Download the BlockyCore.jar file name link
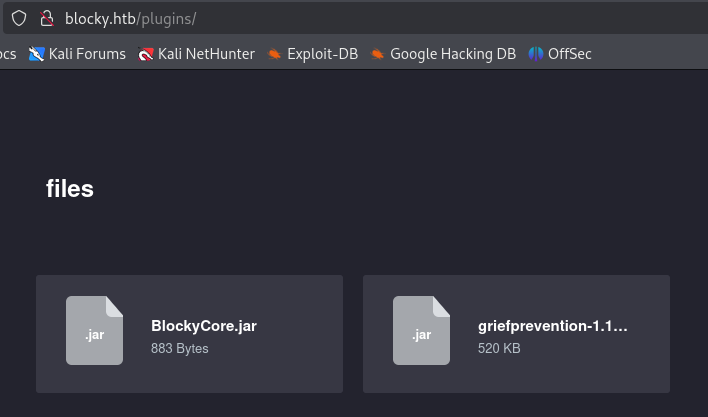708x417 pixels. [204, 326]
